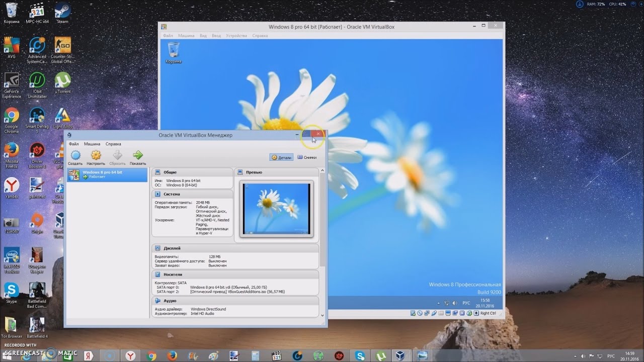Select the Advanced SystemCare desktop icon
644x362 pixels.
point(37,50)
